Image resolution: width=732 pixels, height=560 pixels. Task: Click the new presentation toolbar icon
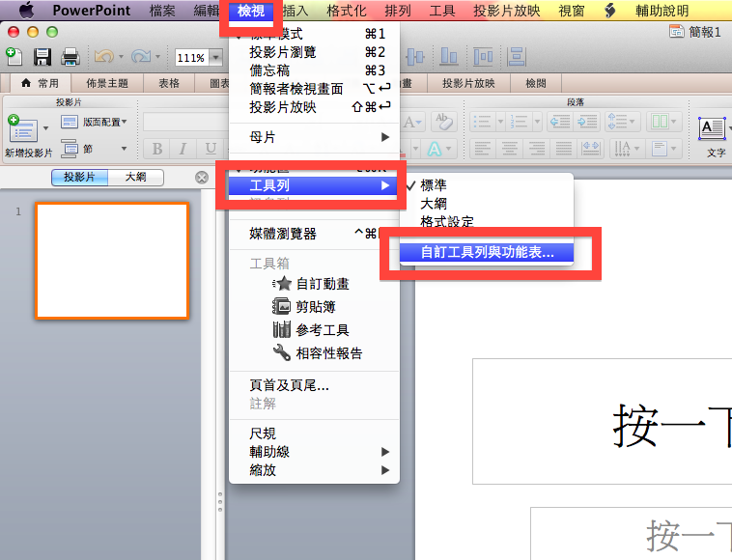pos(14,56)
